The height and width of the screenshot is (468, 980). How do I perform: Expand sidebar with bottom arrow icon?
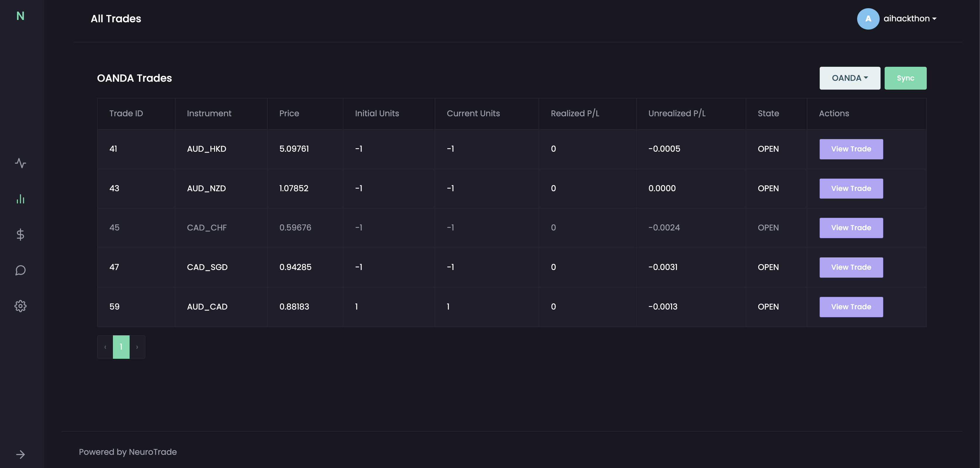click(20, 454)
